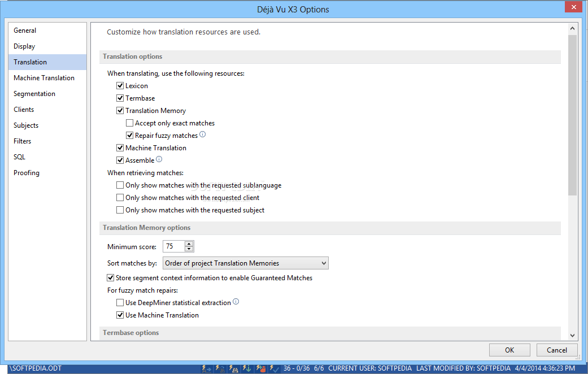The height and width of the screenshot is (374, 588).
Task: Click the auto-send to database lightning icon
Action: pyautogui.click(x=260, y=368)
